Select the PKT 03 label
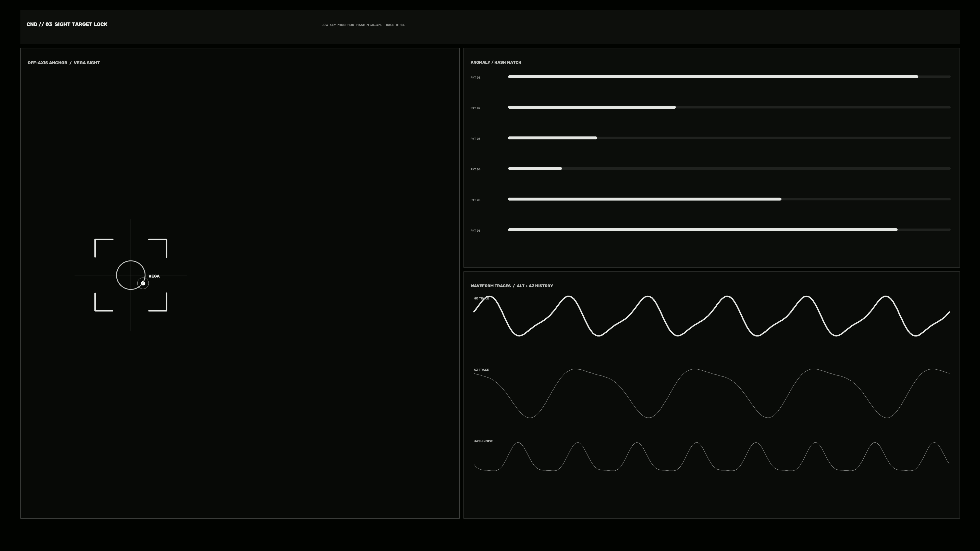This screenshot has width=980, height=551. [475, 139]
